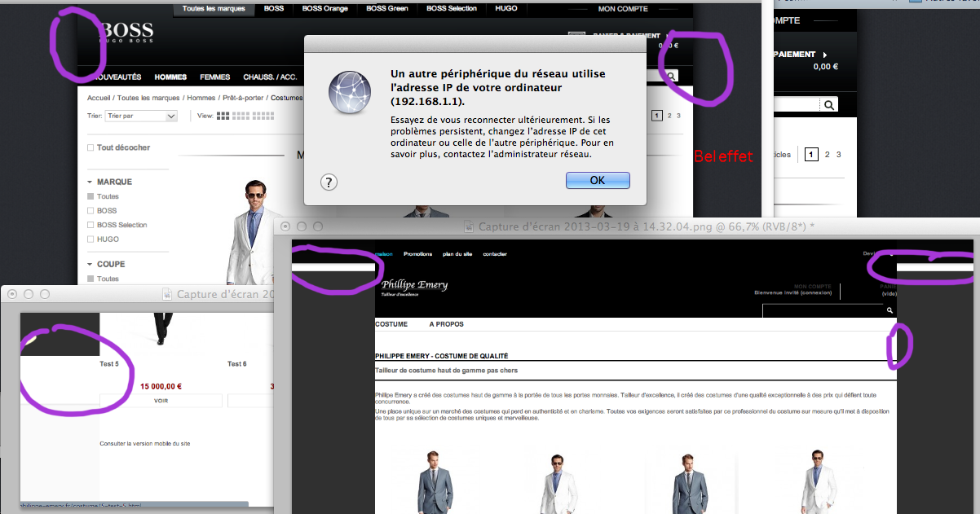Select the first grey suit product thumbnail

coord(435,481)
